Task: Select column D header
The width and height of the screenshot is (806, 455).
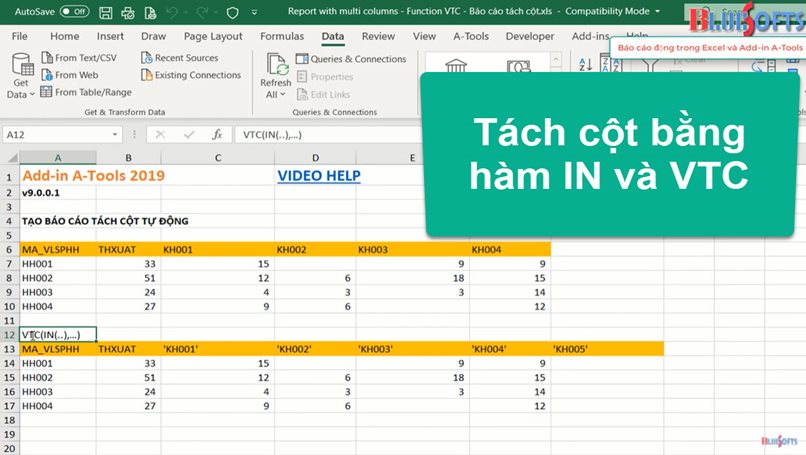Action: pos(315,158)
